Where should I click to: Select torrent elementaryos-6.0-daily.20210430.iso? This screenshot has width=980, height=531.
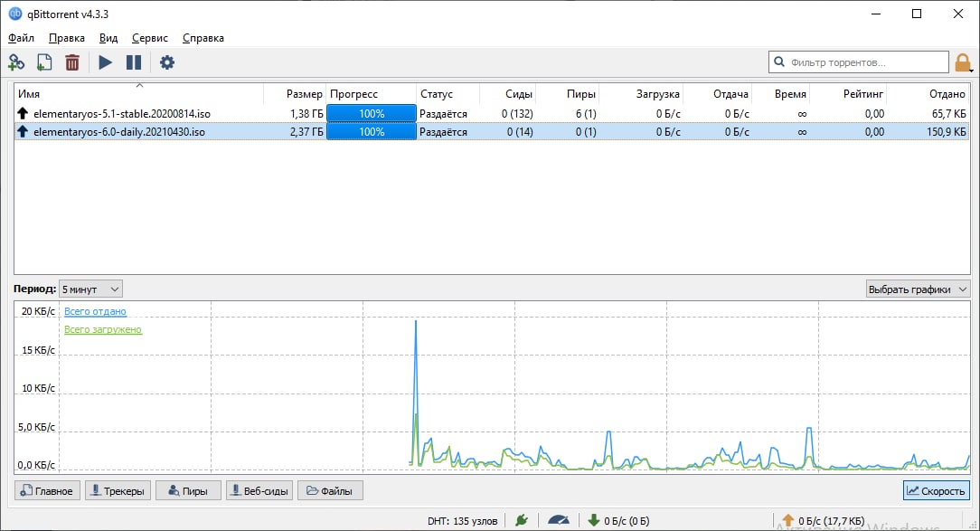point(119,132)
